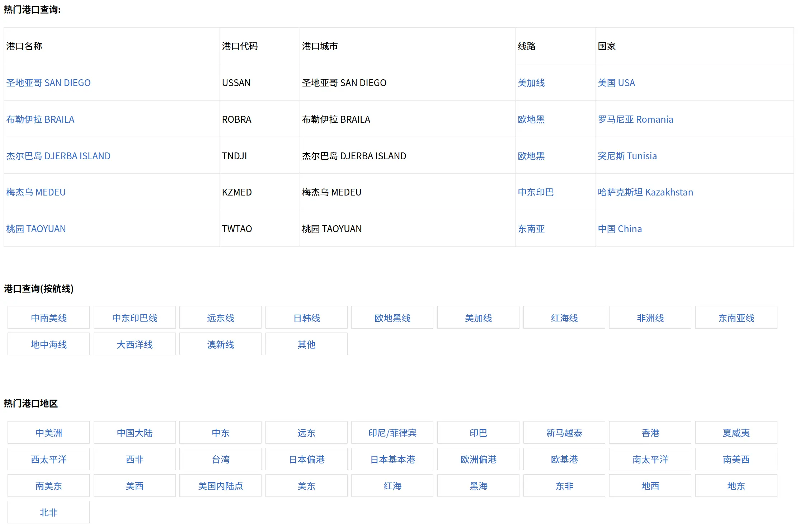The width and height of the screenshot is (800, 532).
Task: Select the 中南美线 route button
Action: coord(48,318)
